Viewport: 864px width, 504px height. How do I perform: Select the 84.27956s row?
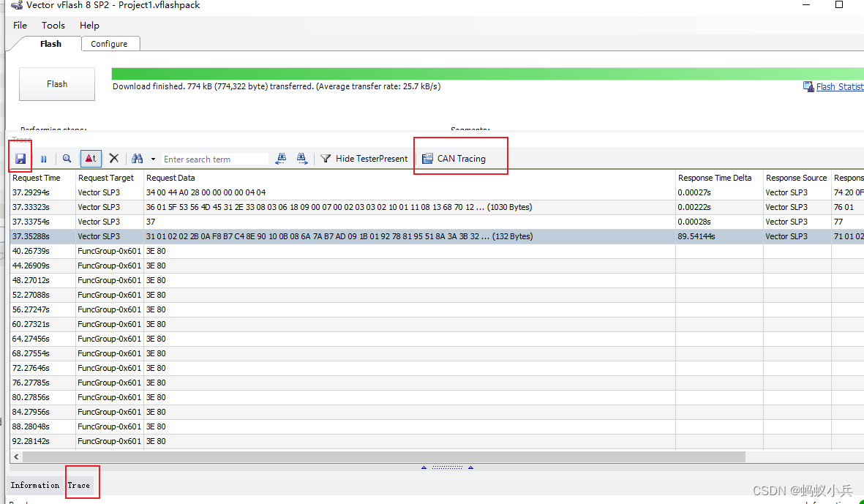pyautogui.click(x=437, y=412)
